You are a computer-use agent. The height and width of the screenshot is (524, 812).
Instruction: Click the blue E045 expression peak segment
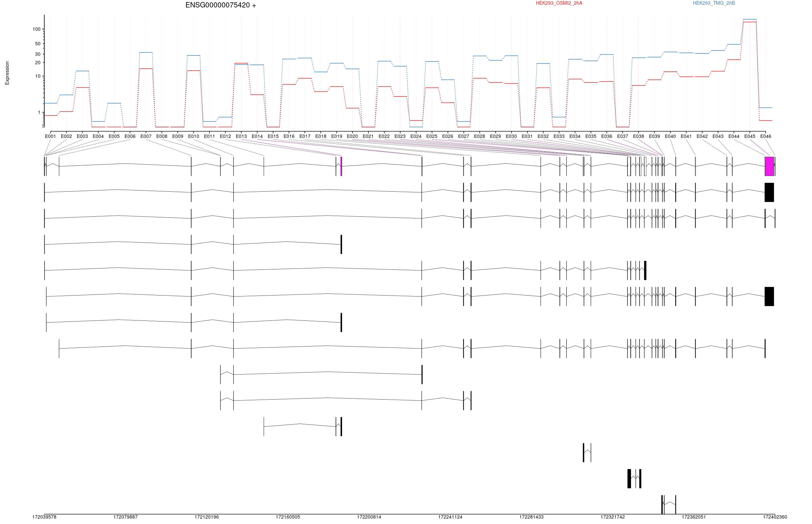[750, 19]
